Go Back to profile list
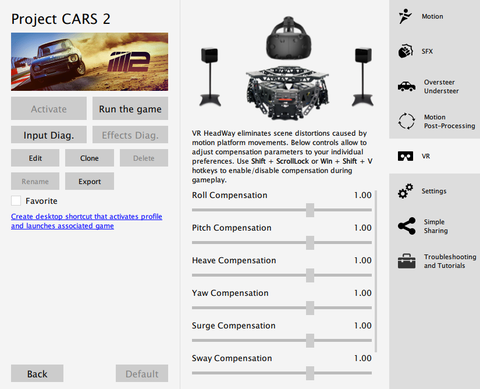Screen dimensions: 480x389 (37, 373)
